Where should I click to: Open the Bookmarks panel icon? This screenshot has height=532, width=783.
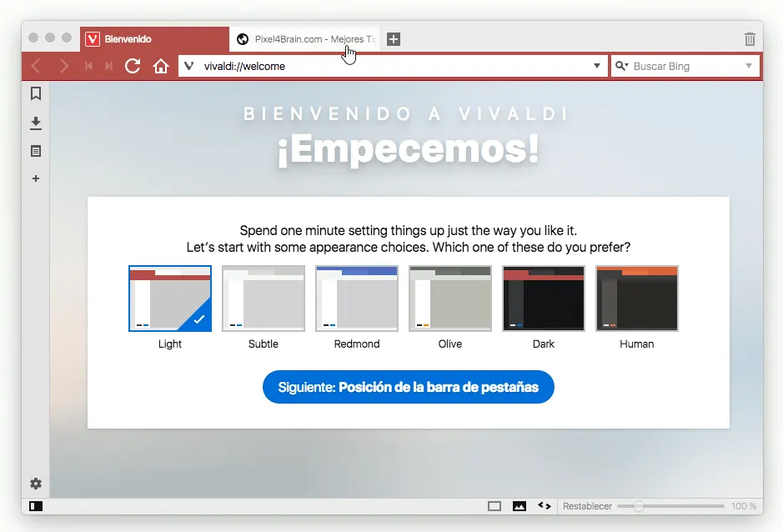tap(36, 93)
